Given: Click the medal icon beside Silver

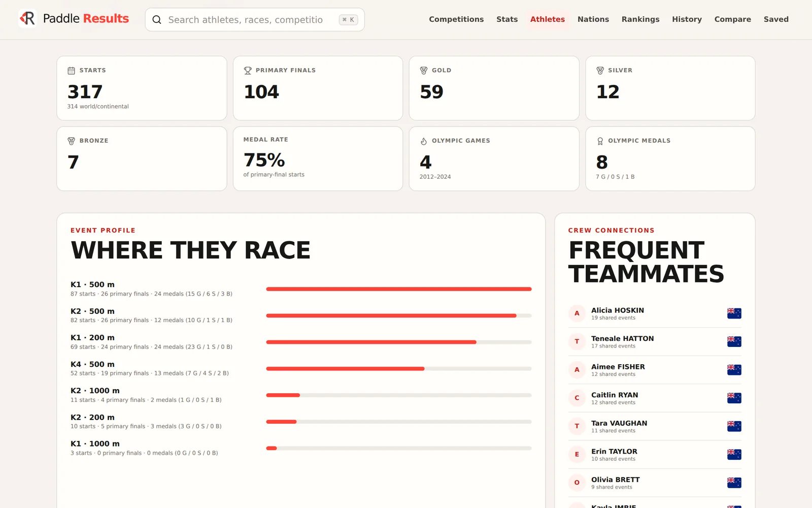Looking at the screenshot, I should (600, 71).
